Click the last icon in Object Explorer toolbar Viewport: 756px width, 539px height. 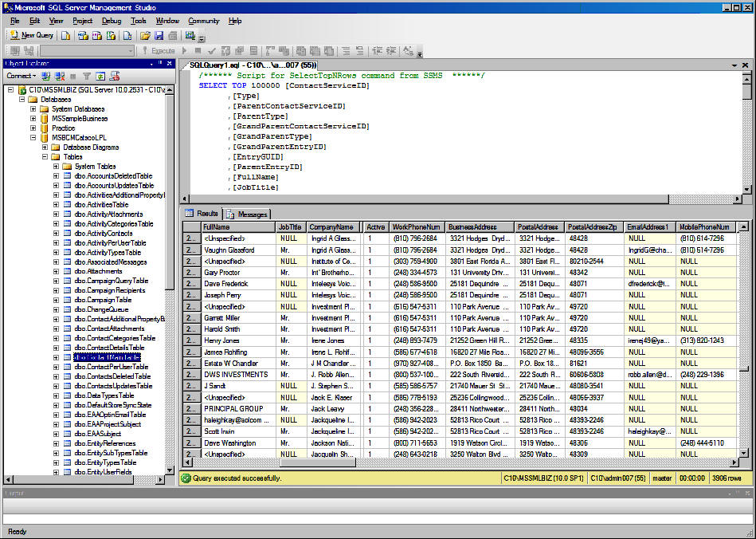(x=114, y=76)
